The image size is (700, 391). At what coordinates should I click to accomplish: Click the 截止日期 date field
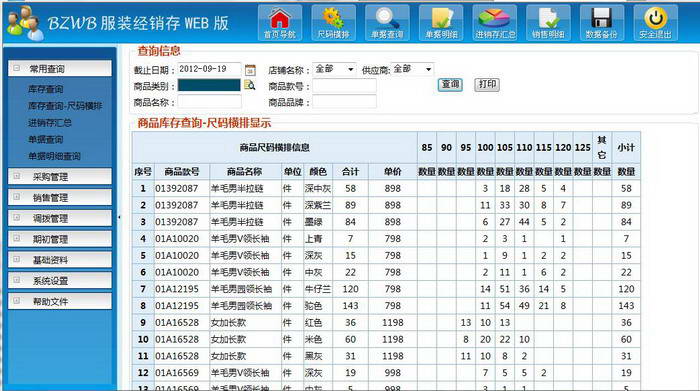(x=209, y=69)
